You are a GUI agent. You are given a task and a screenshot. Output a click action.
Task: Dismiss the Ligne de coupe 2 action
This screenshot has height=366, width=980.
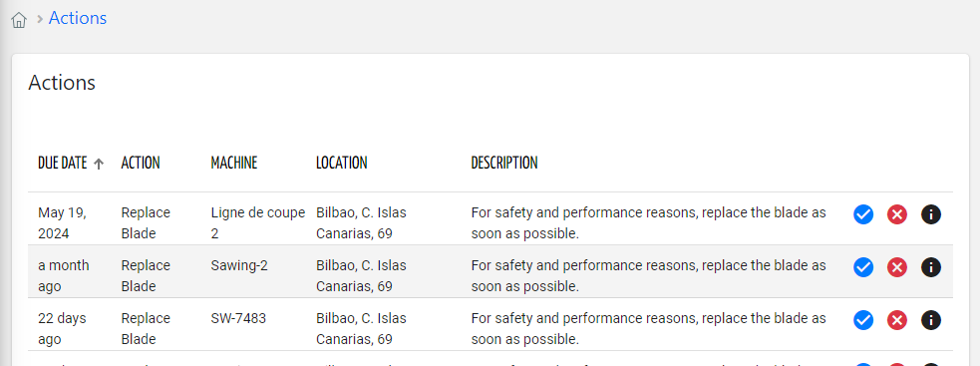click(897, 214)
